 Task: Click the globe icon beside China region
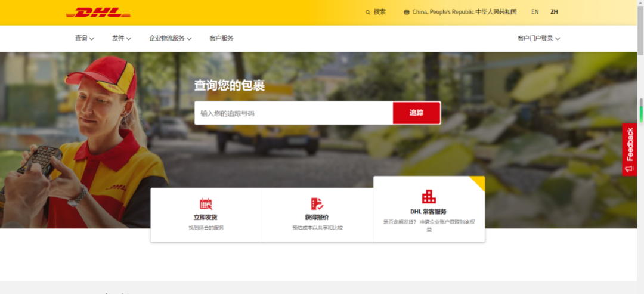(x=407, y=13)
